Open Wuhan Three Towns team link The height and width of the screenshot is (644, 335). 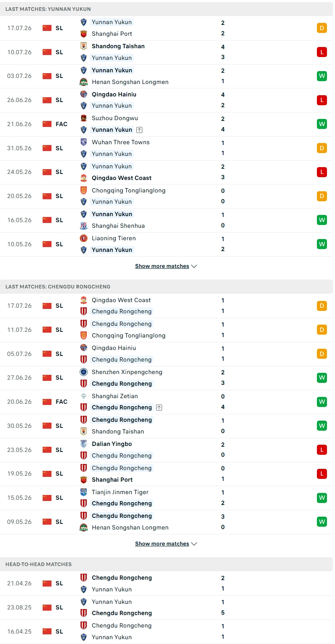[x=121, y=142]
